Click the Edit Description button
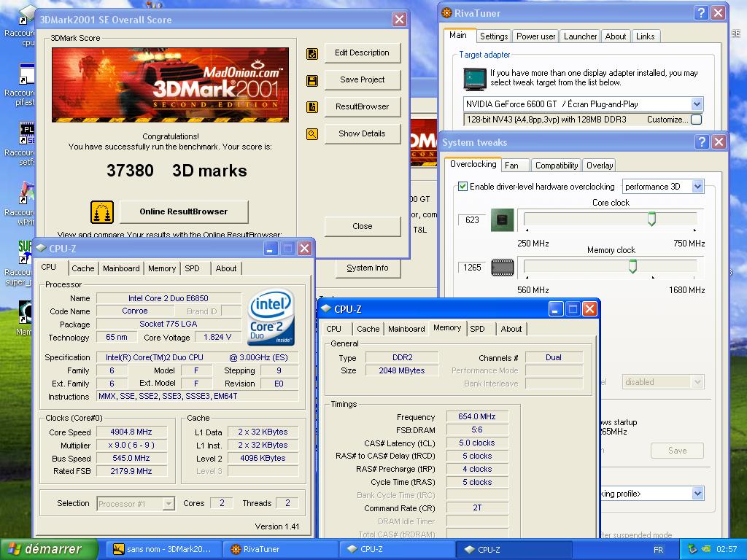747x560 pixels. pos(362,52)
